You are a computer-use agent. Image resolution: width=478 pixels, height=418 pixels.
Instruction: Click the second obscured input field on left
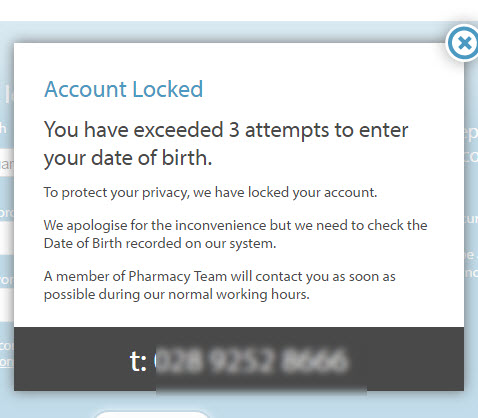click(7, 238)
